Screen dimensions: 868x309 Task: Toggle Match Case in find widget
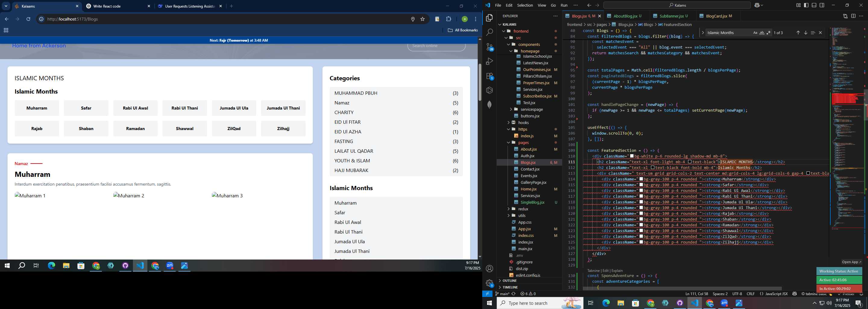755,33
